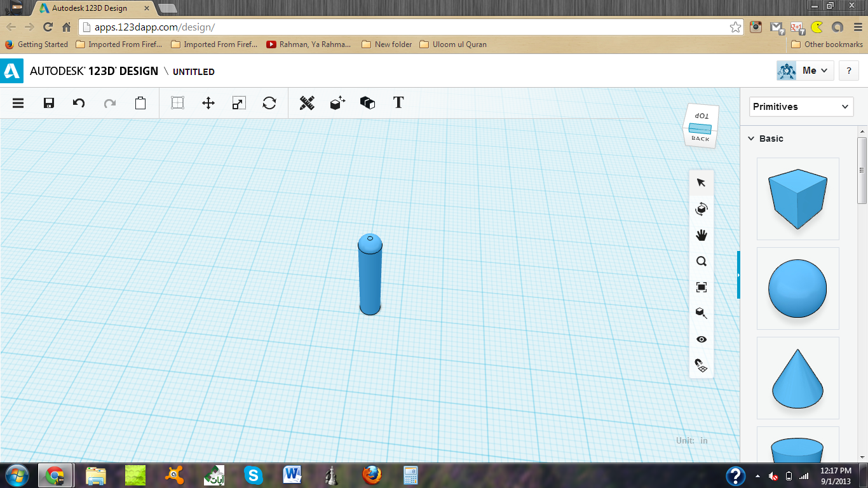
Task: Go to browser Home page
Action: coord(66,27)
